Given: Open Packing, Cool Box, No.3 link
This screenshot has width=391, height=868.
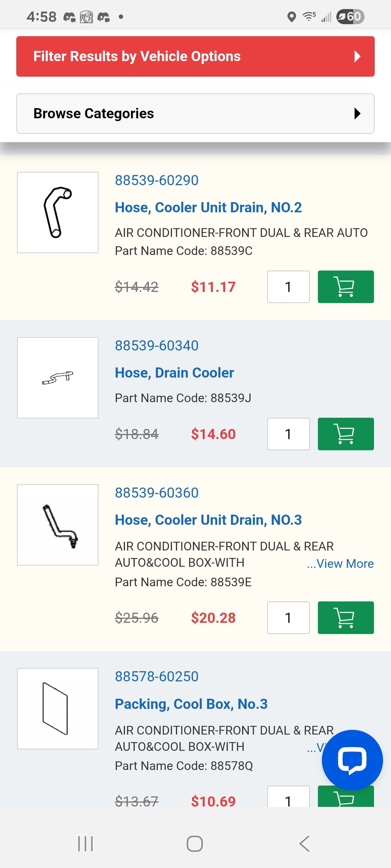Looking at the screenshot, I should pyautogui.click(x=191, y=704).
